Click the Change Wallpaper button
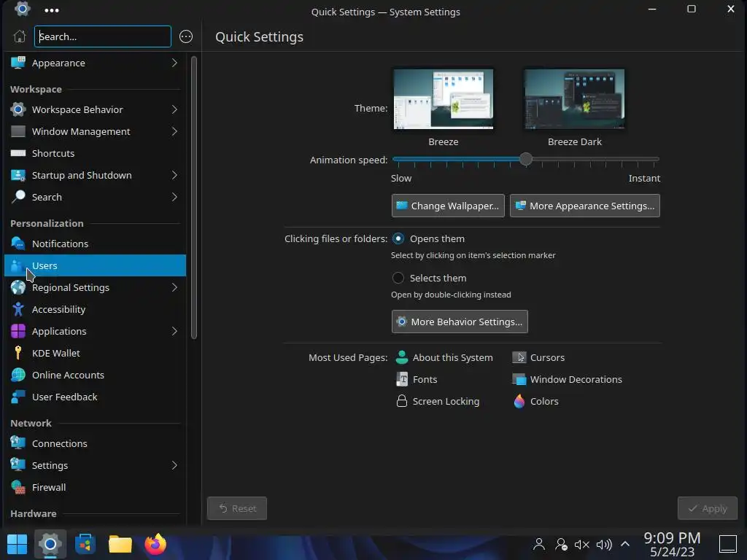The image size is (747, 560). pyautogui.click(x=448, y=206)
